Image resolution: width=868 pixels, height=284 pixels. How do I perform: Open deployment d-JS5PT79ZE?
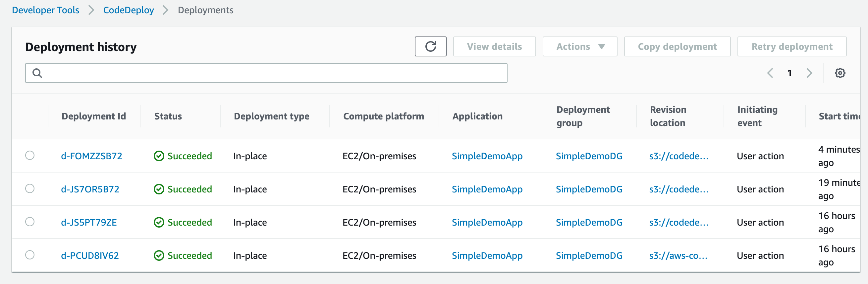pyautogui.click(x=88, y=222)
